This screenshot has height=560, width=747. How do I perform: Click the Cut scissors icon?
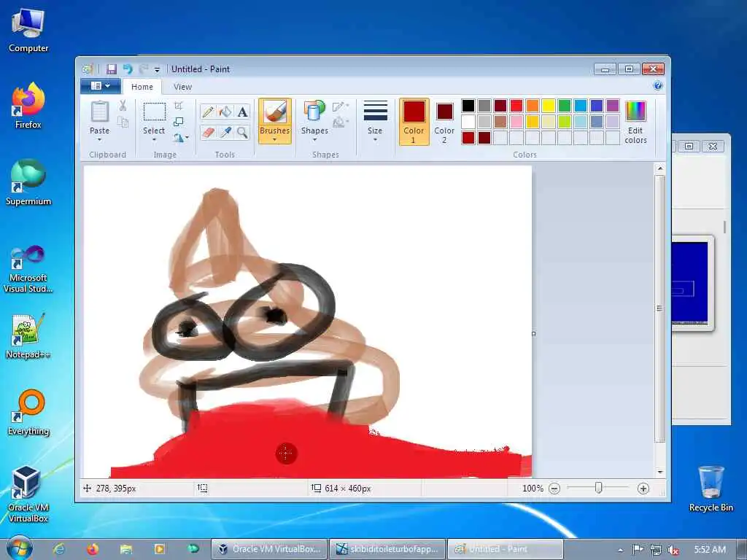point(123,106)
